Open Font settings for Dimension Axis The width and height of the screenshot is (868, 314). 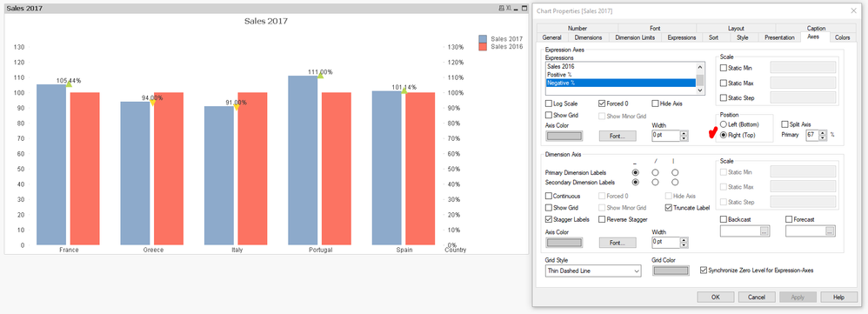click(x=618, y=243)
